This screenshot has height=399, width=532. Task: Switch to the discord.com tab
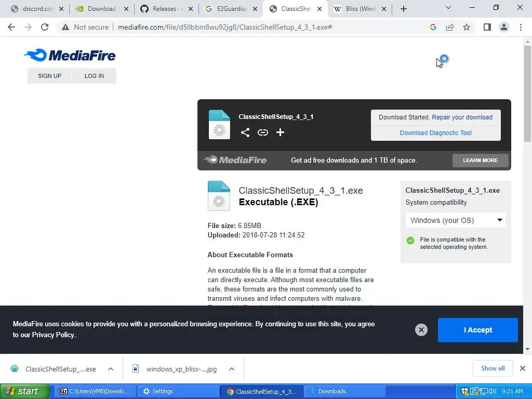pyautogui.click(x=34, y=9)
